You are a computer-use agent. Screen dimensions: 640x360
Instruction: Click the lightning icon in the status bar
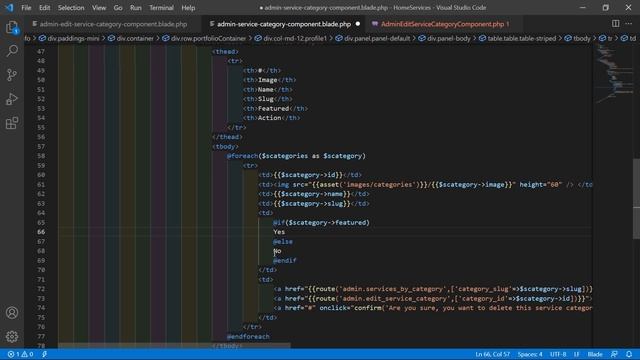click(44, 354)
